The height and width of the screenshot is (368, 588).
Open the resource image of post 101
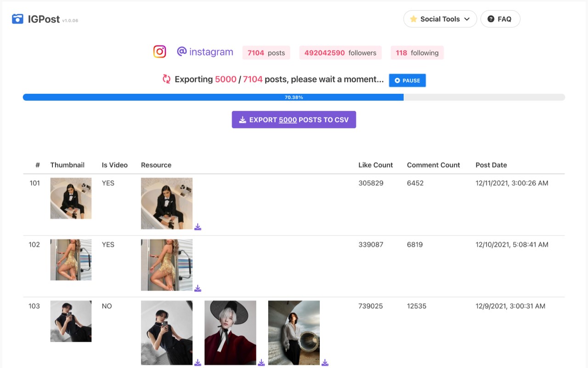[167, 203]
